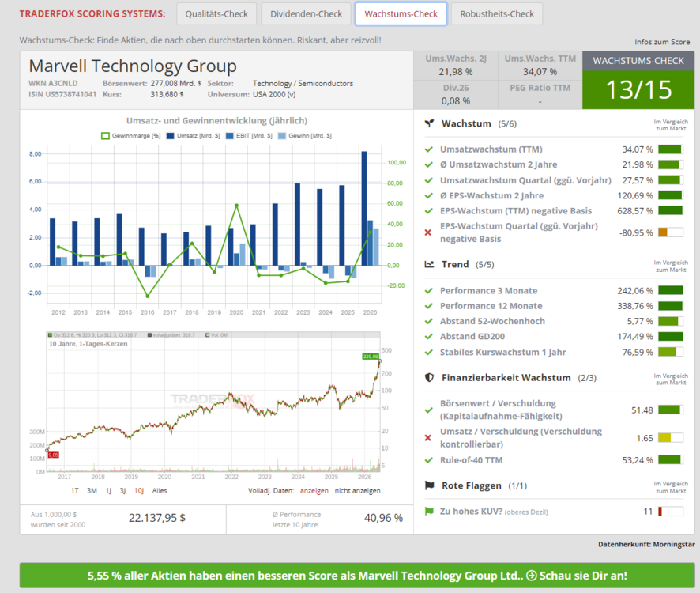
Task: Click anzeigen for Volladj. Daten
Action: tap(314, 491)
